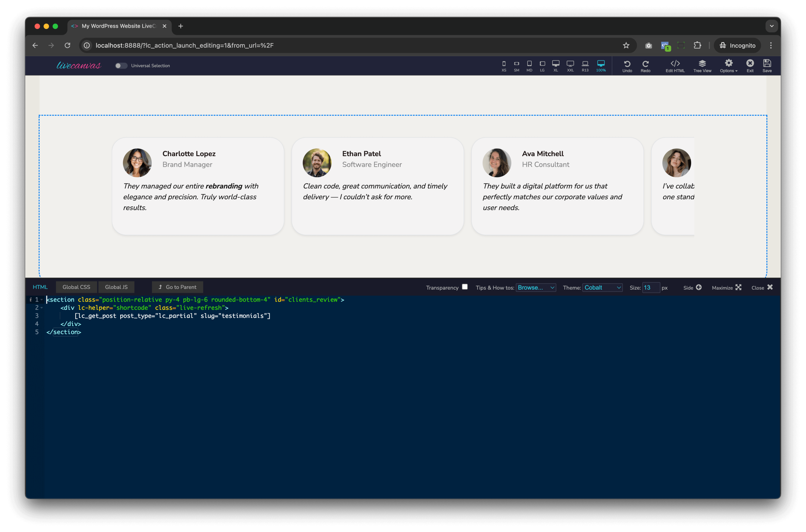Viewport: 806px width, 532px height.
Task: Switch preview to XS mobile size
Action: [x=504, y=65]
